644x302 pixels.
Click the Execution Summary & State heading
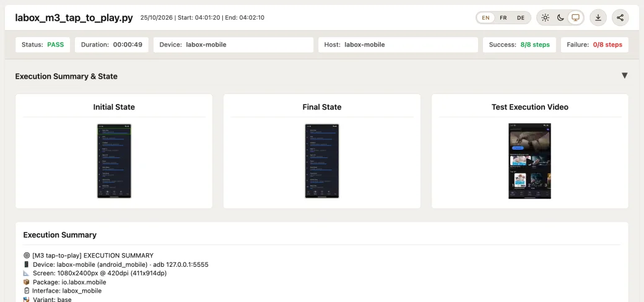[x=66, y=76]
